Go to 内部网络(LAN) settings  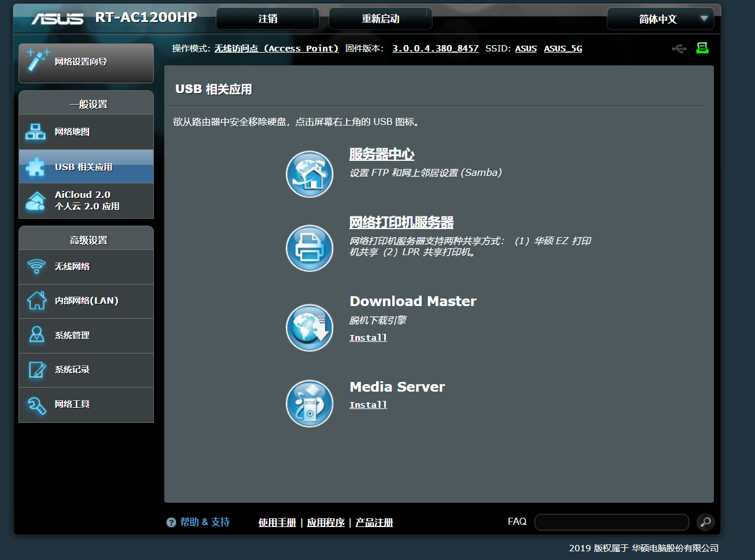click(x=86, y=301)
